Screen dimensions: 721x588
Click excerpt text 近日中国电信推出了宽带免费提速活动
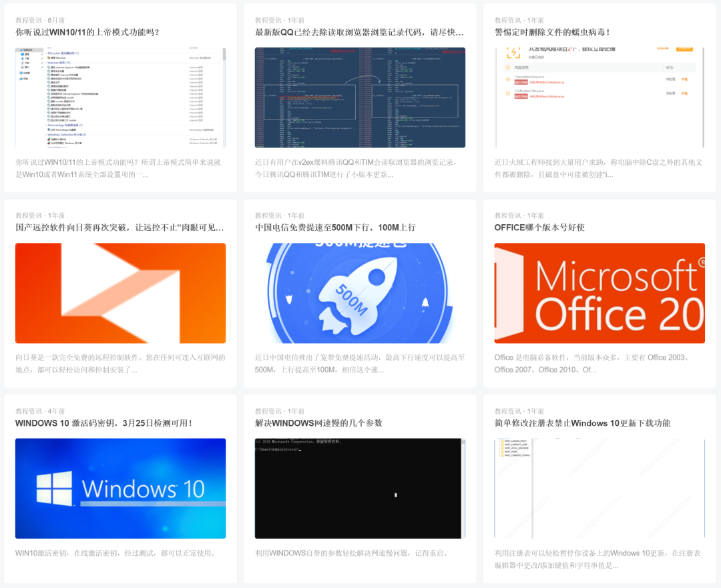[x=360, y=364]
